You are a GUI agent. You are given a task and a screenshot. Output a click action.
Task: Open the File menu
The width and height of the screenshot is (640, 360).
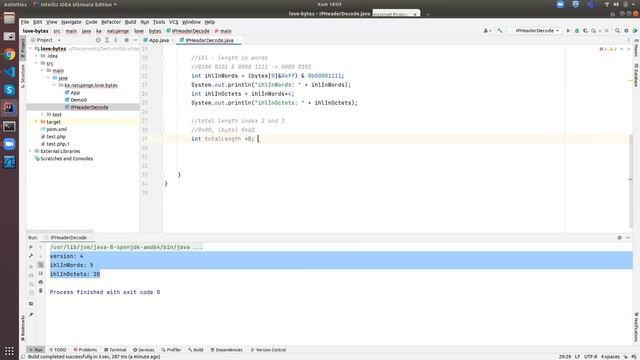pyautogui.click(x=25, y=22)
